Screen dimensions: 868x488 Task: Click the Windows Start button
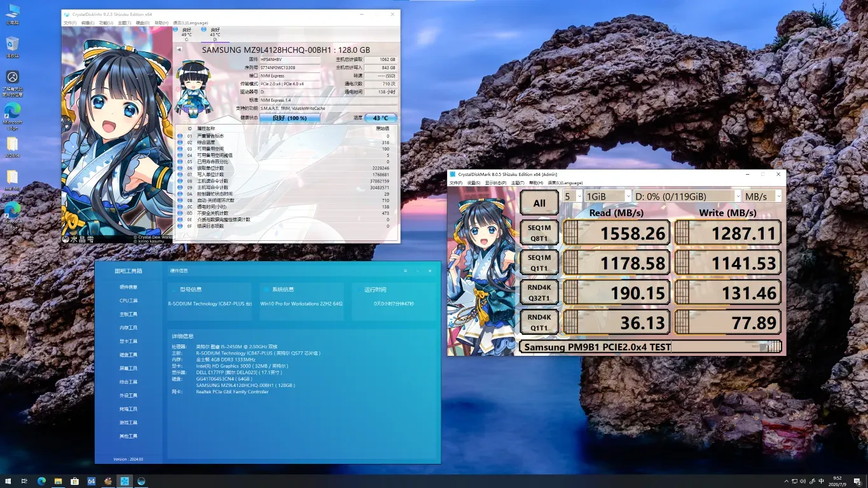click(8, 480)
